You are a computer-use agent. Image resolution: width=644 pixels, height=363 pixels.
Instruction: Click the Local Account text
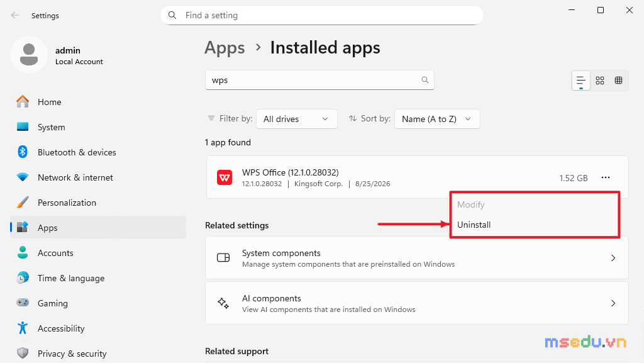(79, 62)
